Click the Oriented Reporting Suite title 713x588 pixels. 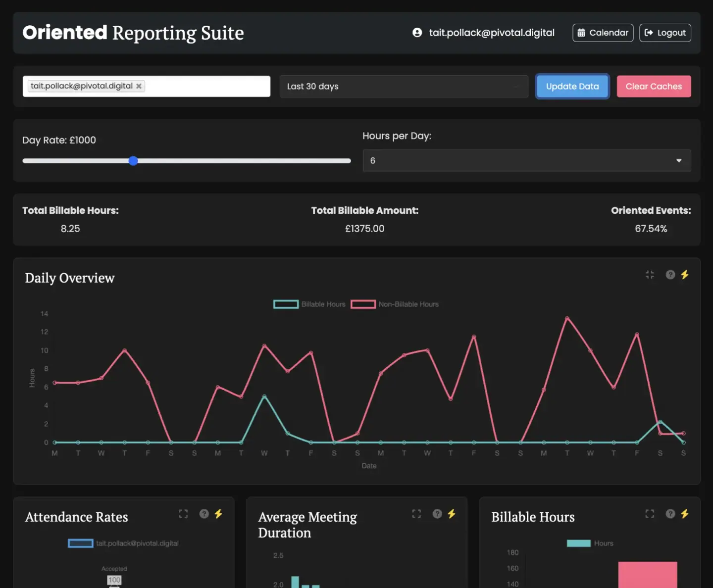point(133,33)
